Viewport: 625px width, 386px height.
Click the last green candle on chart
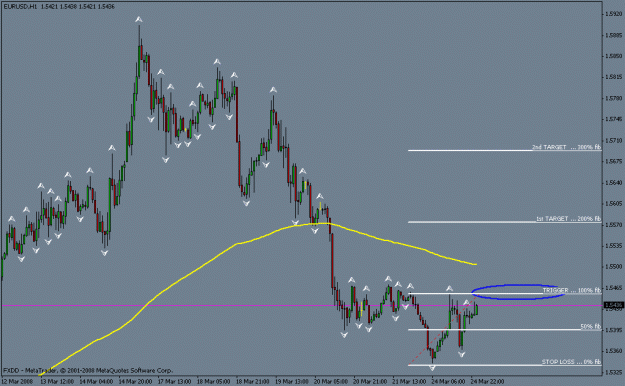(476, 309)
